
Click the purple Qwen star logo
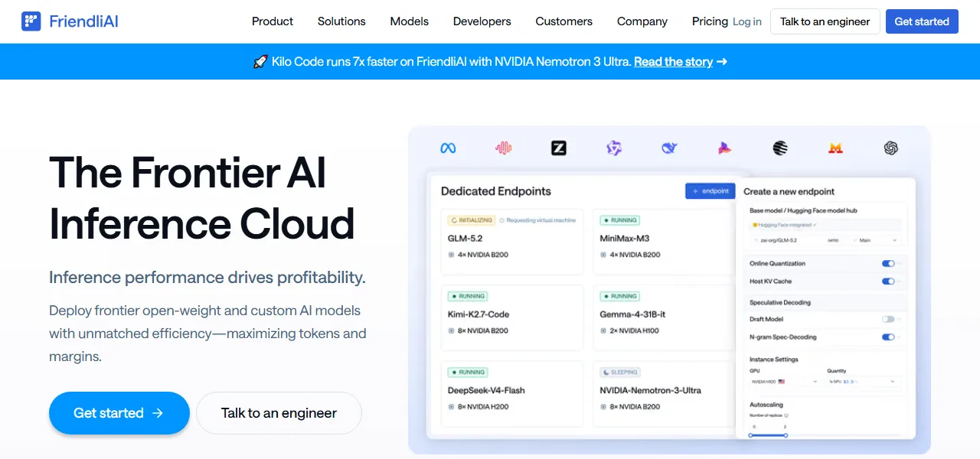(614, 148)
